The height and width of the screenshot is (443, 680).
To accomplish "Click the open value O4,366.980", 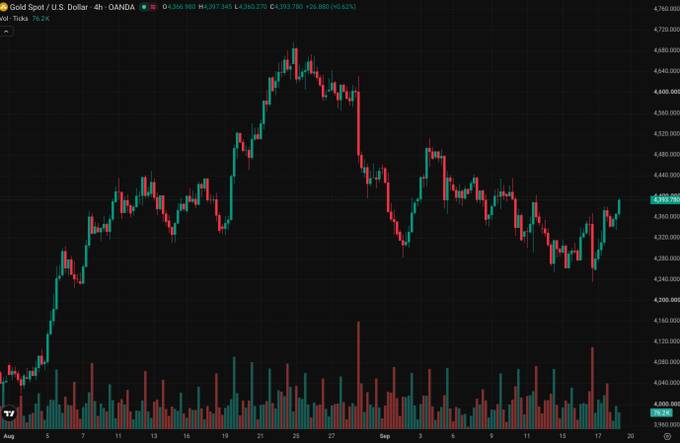I will (x=179, y=7).
